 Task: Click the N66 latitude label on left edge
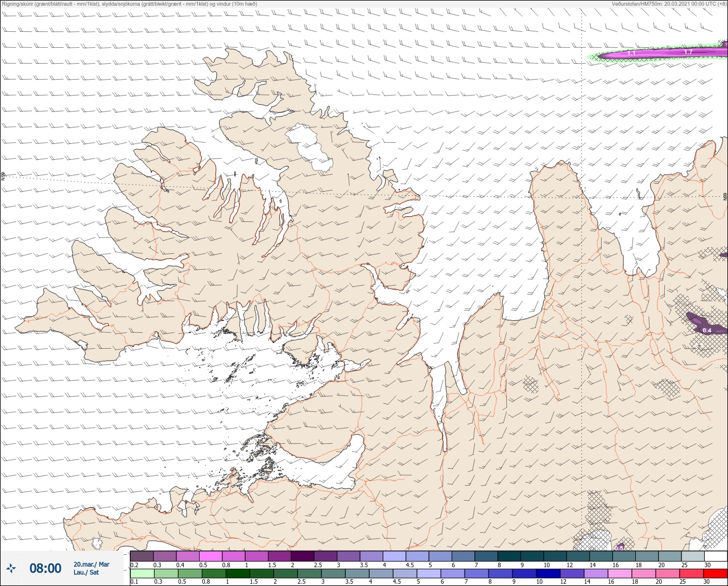[3, 177]
